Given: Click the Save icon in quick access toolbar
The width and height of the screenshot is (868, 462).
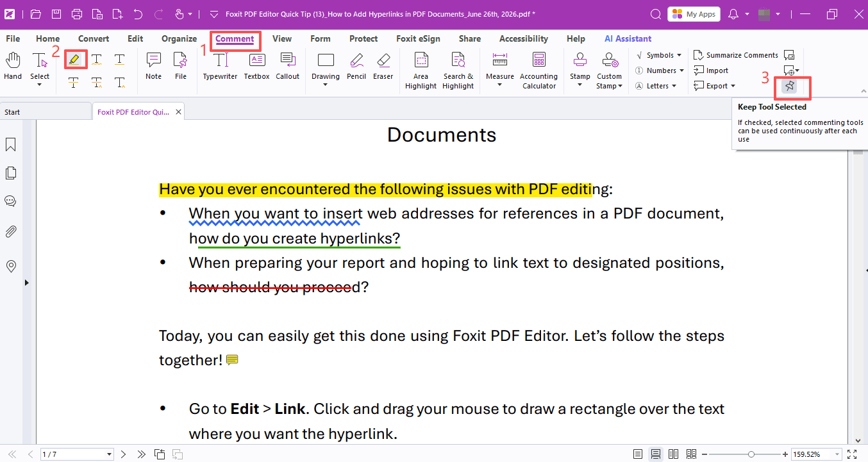Looking at the screenshot, I should [56, 14].
